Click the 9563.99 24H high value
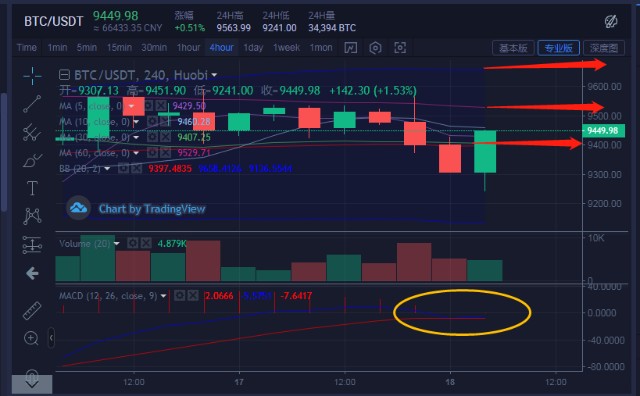The image size is (640, 396). 233,28
